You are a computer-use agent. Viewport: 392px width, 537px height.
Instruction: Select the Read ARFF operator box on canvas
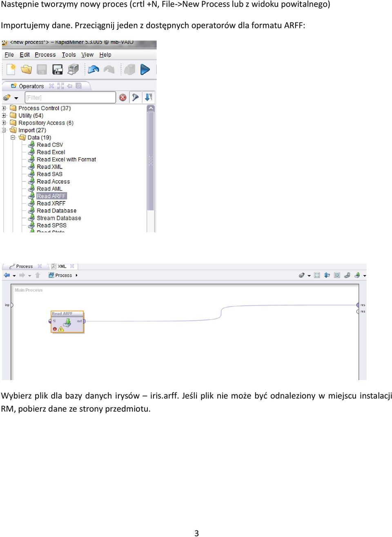coord(67,322)
